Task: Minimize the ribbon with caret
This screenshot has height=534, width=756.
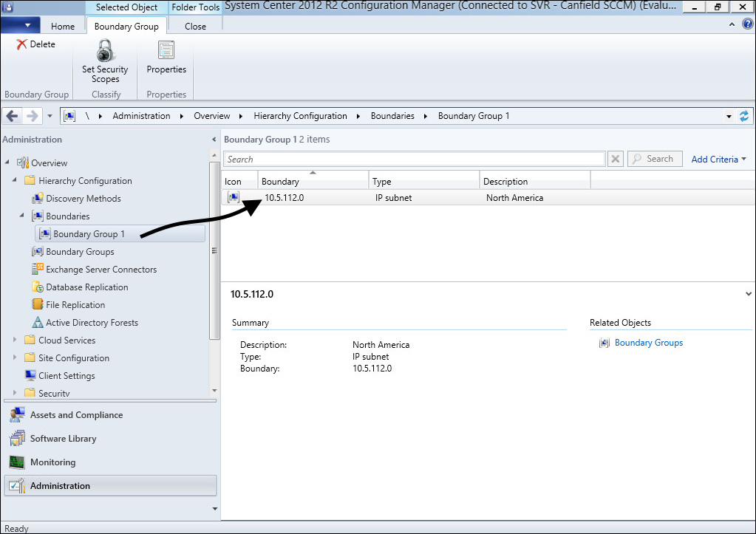Action: coord(732,24)
